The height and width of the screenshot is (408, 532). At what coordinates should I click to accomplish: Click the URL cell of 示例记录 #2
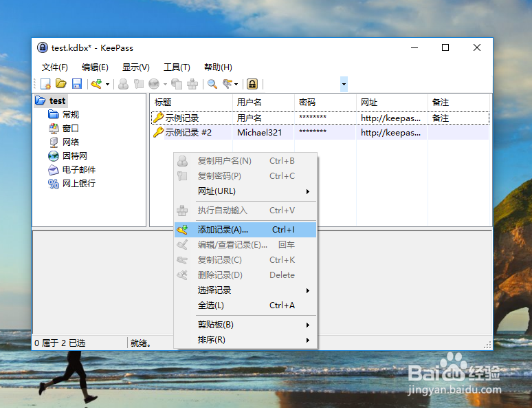coord(390,133)
